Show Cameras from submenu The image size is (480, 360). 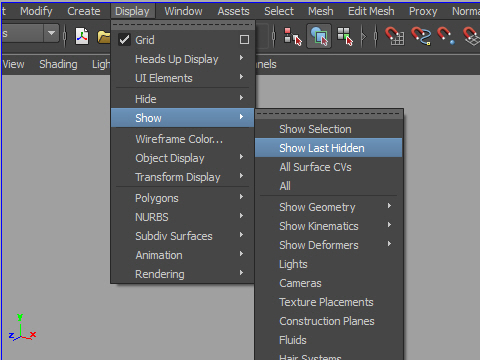pyautogui.click(x=329, y=283)
